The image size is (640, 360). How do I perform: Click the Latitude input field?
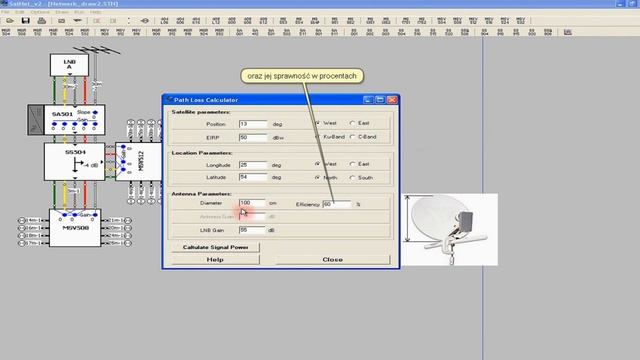click(x=253, y=177)
